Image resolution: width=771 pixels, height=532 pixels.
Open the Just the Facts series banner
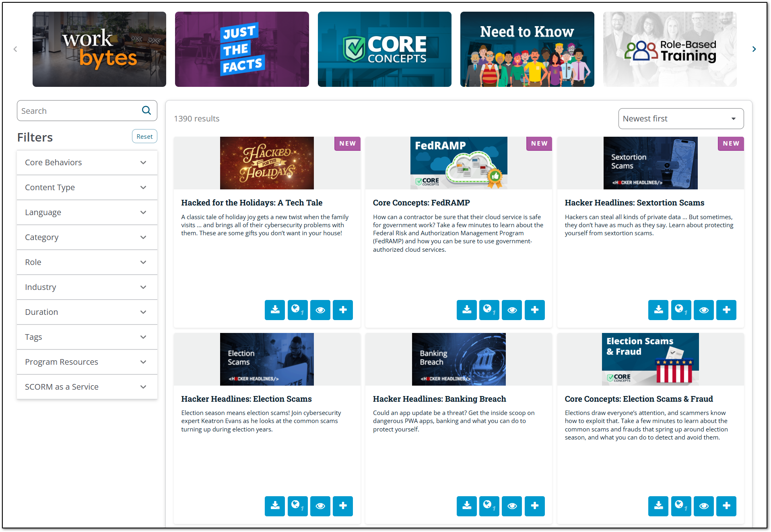(242, 49)
